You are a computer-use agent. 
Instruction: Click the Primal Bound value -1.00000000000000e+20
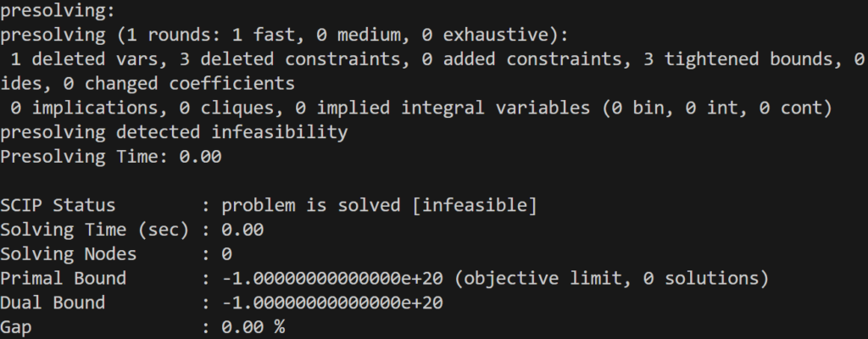click(332, 279)
